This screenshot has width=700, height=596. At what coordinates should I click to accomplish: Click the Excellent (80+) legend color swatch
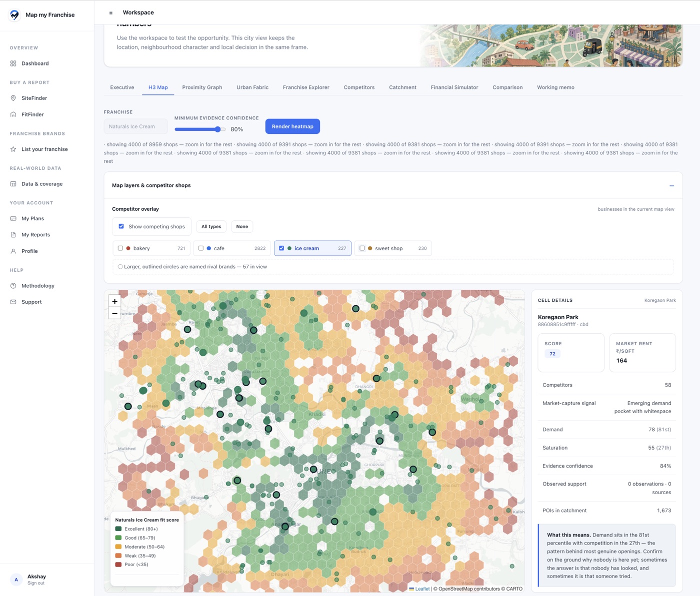point(118,529)
